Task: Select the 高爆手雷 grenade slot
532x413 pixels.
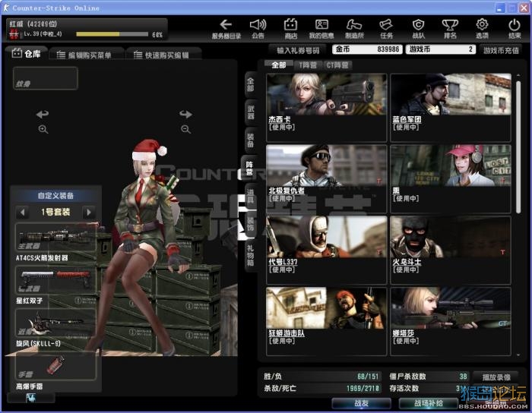Action: pos(55,366)
